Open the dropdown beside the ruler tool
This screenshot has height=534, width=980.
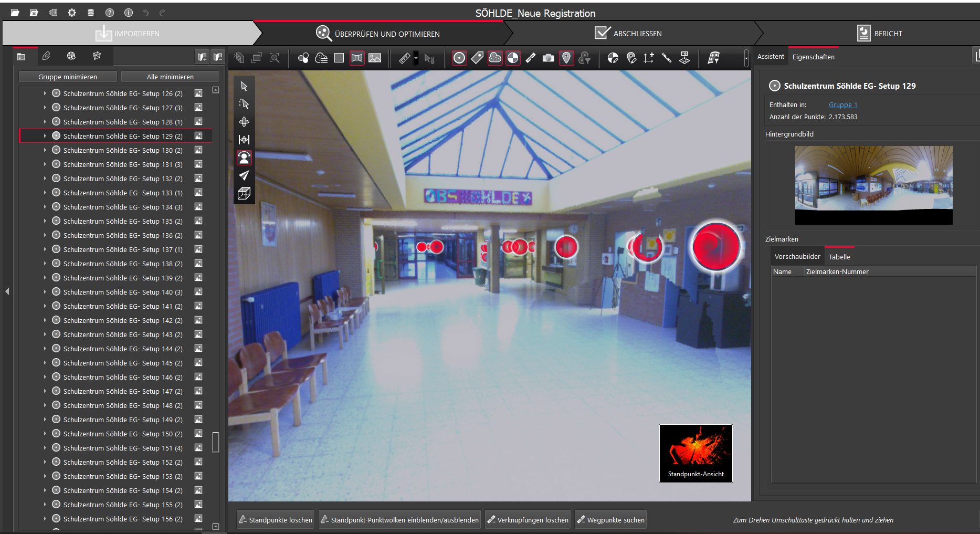416,58
